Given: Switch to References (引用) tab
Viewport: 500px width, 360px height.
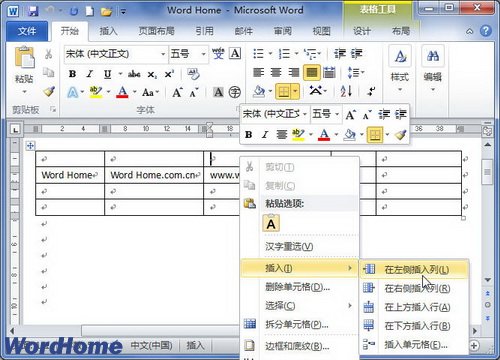Looking at the screenshot, I should coord(204,31).
